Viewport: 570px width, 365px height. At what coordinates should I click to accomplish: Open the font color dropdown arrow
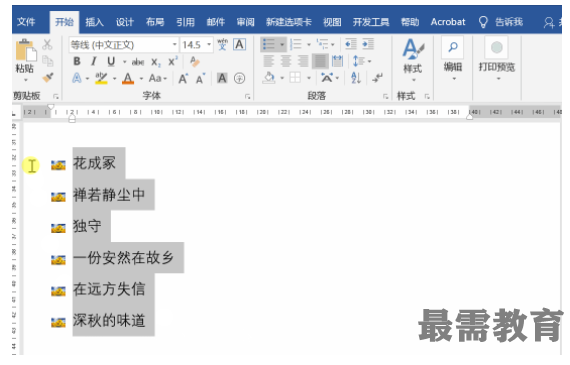(x=141, y=79)
